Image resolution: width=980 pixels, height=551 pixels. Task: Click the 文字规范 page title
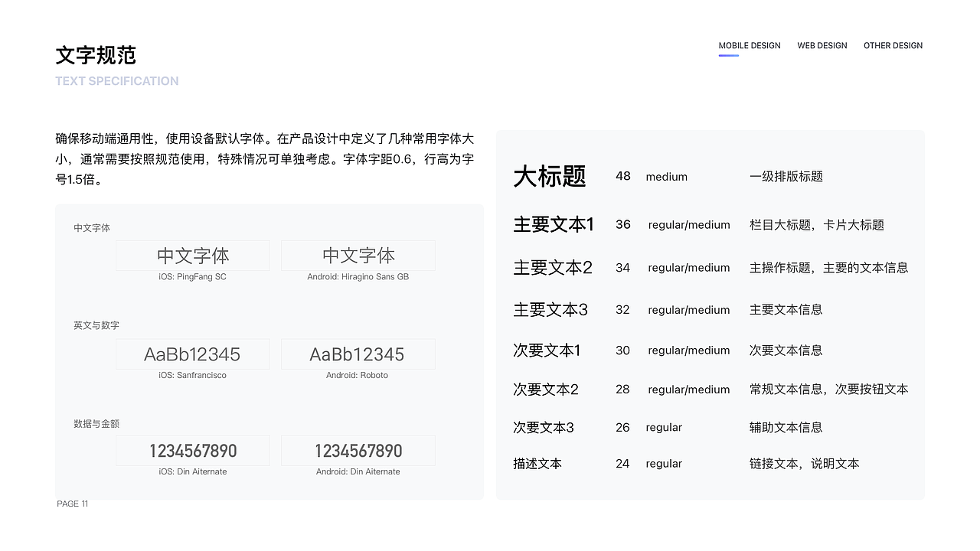tap(96, 55)
